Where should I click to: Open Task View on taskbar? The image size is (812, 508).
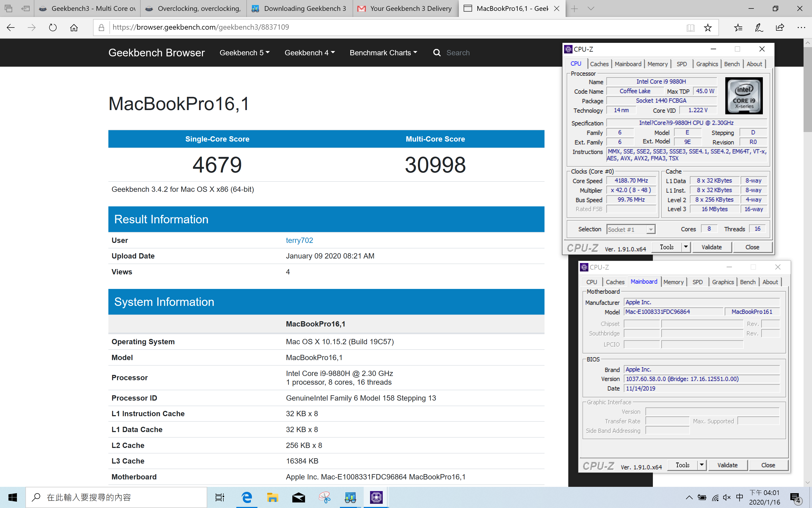[219, 497]
